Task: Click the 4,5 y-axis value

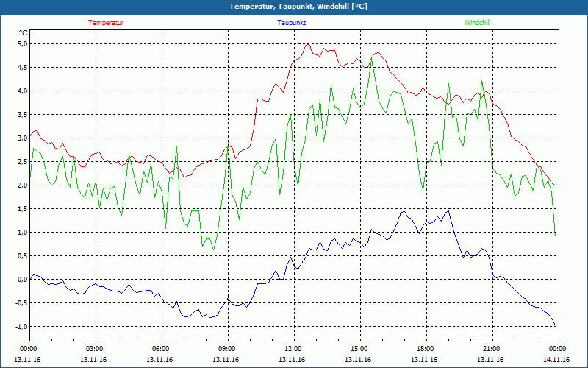Action: pyautogui.click(x=23, y=68)
